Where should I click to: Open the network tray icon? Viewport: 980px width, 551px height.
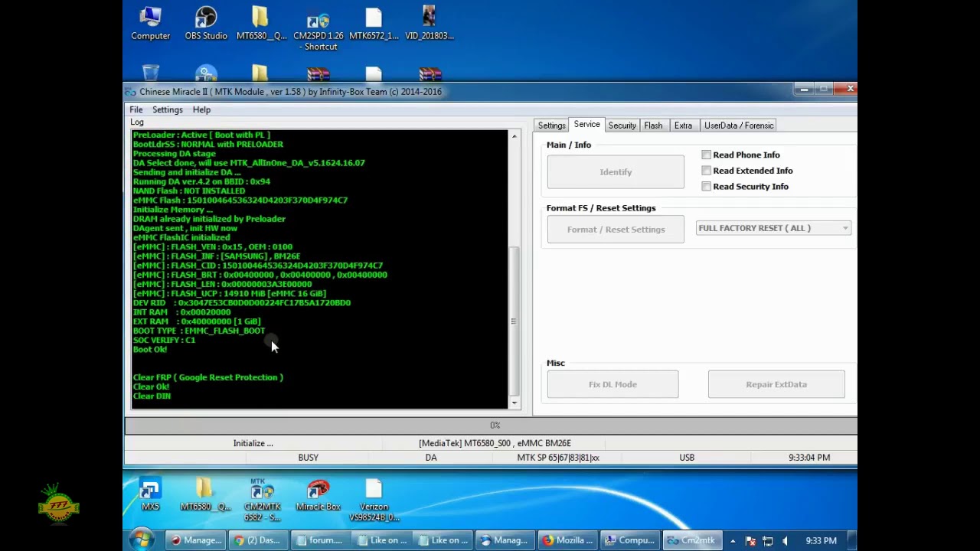(768, 540)
